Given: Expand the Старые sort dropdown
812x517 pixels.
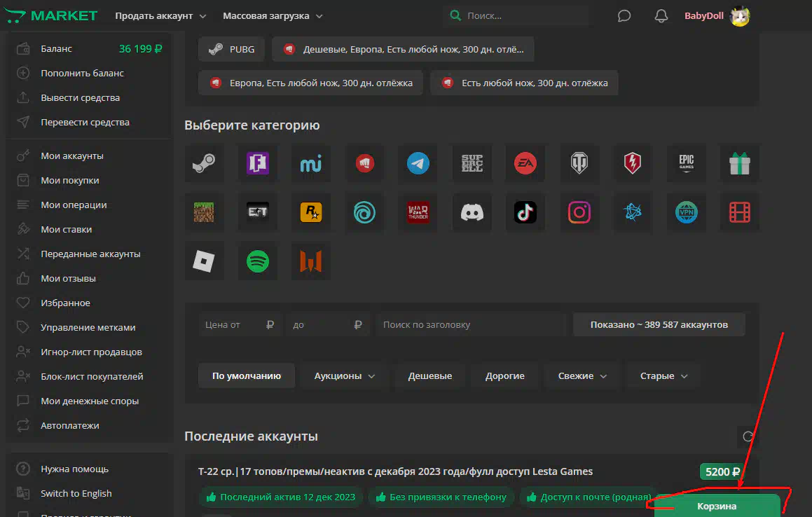Looking at the screenshot, I should click(663, 376).
